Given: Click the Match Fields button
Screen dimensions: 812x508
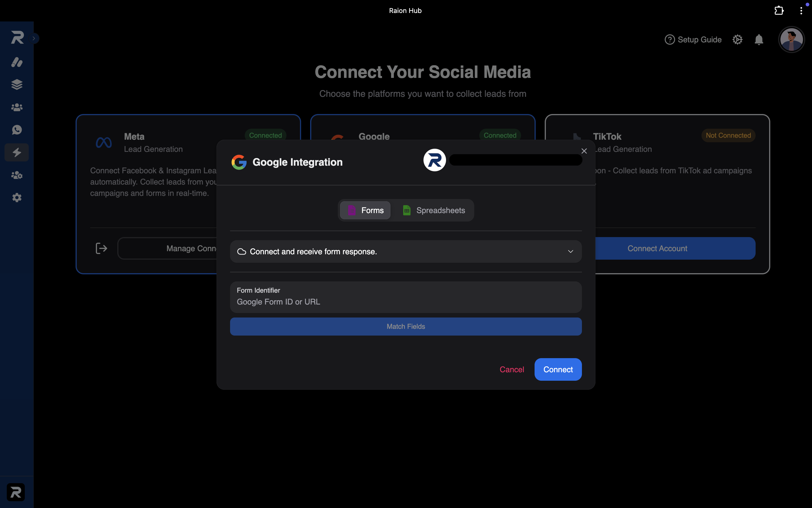Looking at the screenshot, I should click(x=406, y=327).
